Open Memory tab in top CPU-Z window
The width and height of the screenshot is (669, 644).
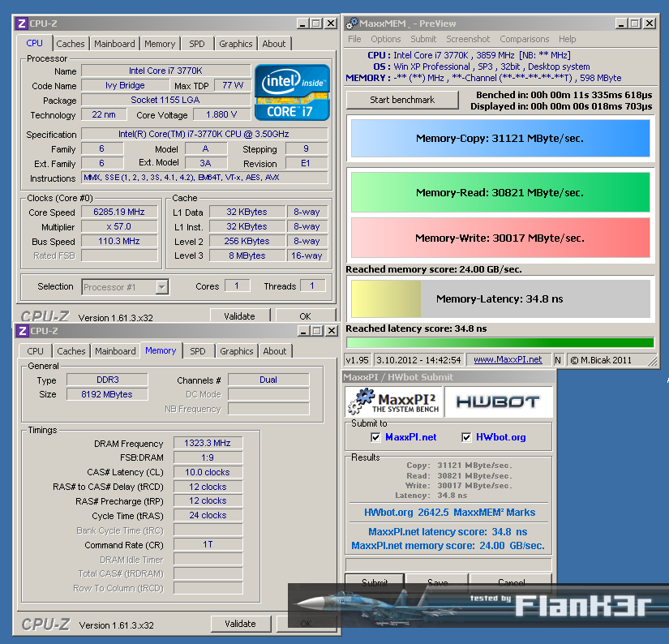pyautogui.click(x=160, y=44)
